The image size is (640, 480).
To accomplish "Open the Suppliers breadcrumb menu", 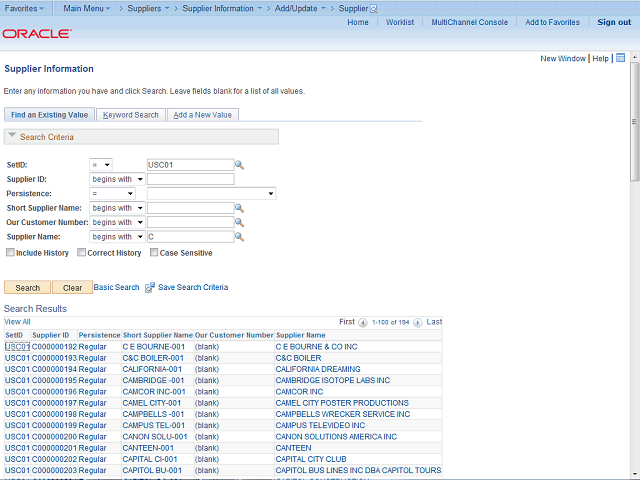I will coord(148,8).
